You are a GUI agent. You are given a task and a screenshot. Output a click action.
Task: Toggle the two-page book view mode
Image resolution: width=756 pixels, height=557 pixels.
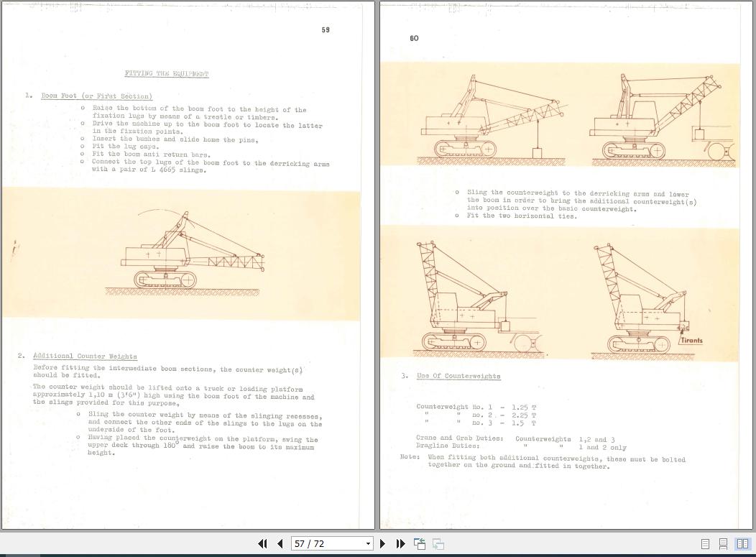click(742, 543)
